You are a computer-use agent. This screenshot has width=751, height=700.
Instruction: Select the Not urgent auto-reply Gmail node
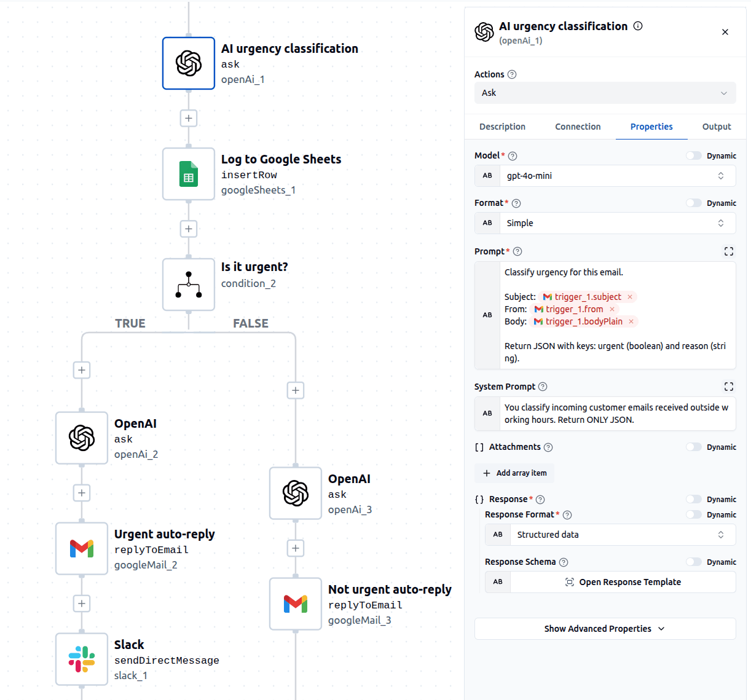point(296,604)
